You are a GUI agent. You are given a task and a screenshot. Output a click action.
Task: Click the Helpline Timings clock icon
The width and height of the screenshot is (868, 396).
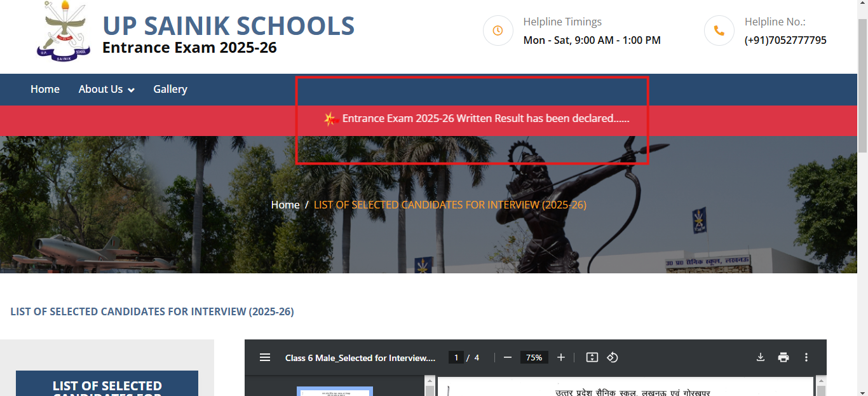click(x=498, y=31)
